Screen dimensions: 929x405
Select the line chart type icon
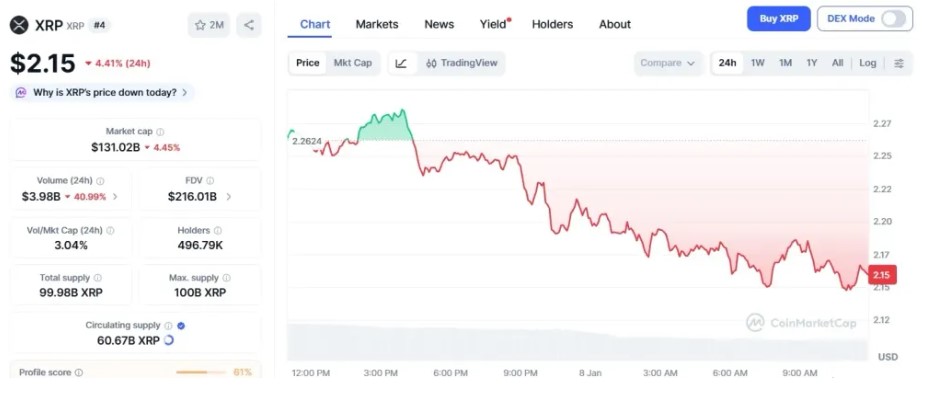tap(401, 63)
